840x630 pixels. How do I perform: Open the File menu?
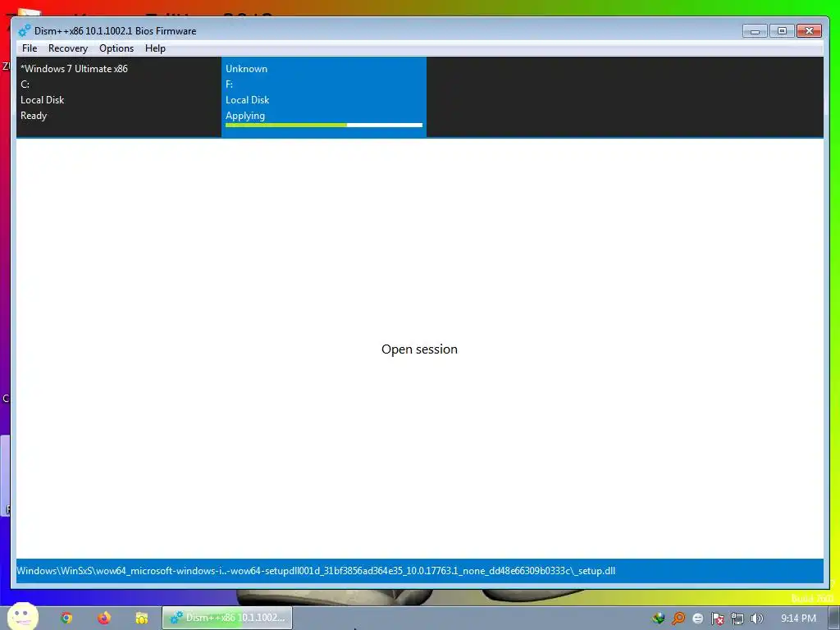(x=30, y=48)
